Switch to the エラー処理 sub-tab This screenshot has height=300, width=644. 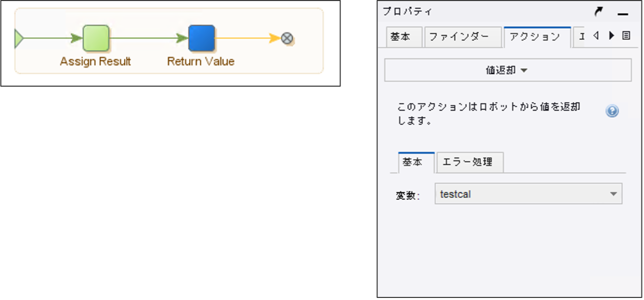point(469,162)
